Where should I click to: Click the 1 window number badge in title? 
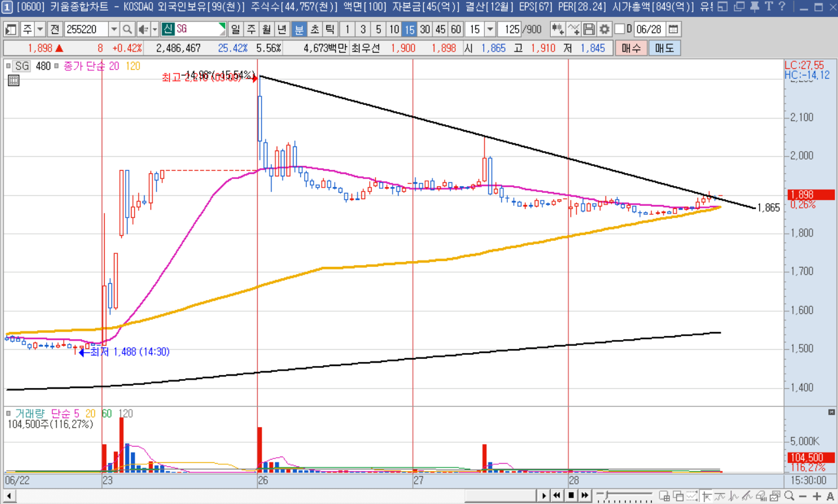(x=6, y=7)
